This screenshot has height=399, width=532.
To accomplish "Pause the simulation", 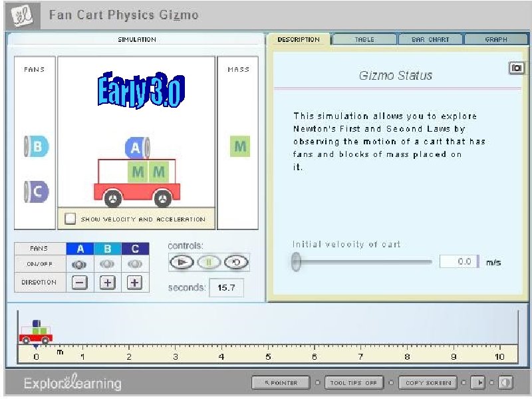I will (x=209, y=262).
